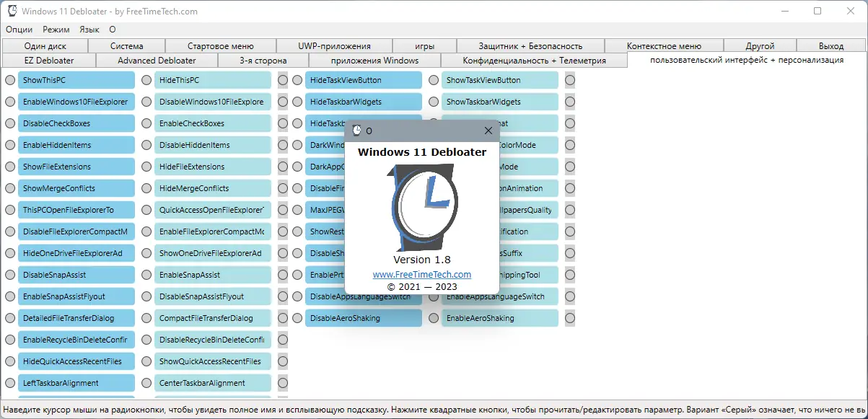Open the Конфиденциальность + Телеметрия tab

[534, 60]
